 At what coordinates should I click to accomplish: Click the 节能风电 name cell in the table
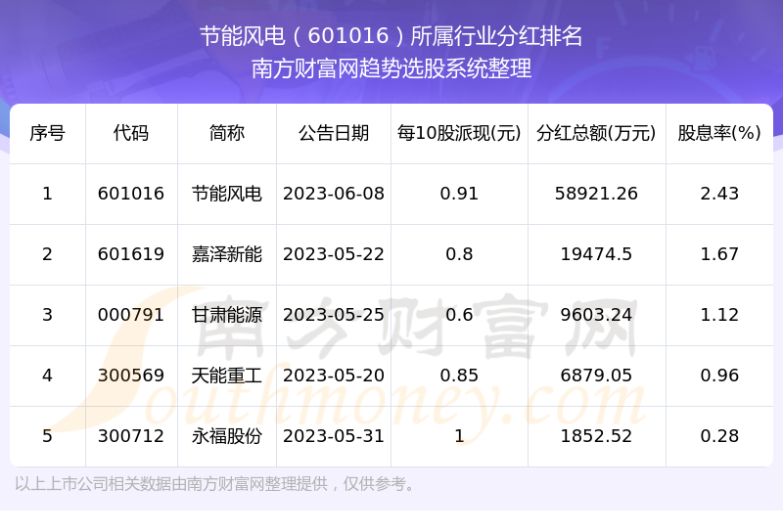227,194
